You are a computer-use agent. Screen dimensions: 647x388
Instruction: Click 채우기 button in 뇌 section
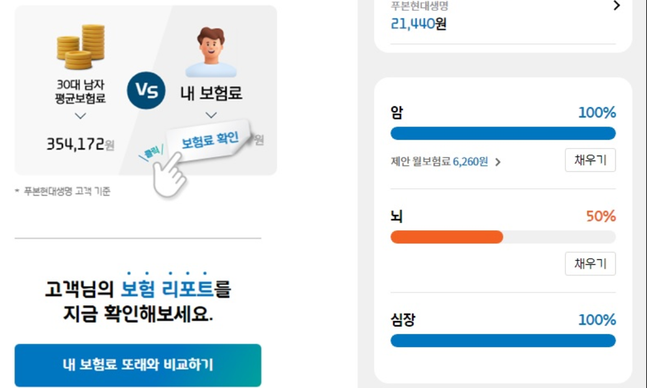point(590,264)
